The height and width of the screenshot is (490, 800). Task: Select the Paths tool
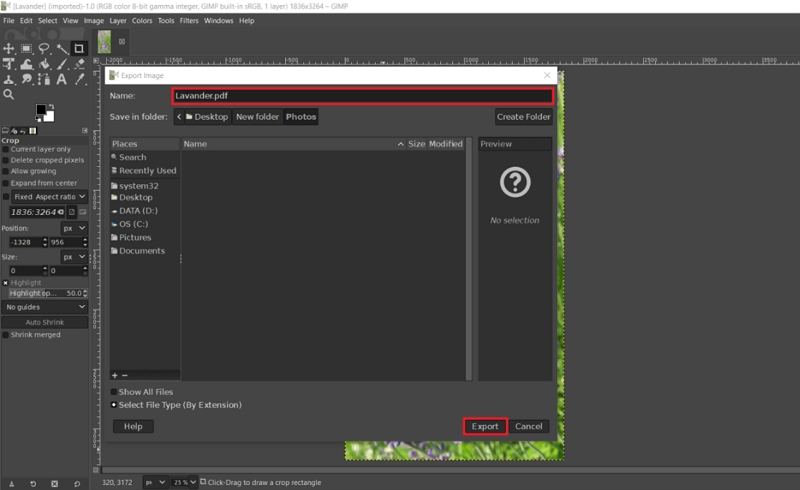(x=44, y=80)
